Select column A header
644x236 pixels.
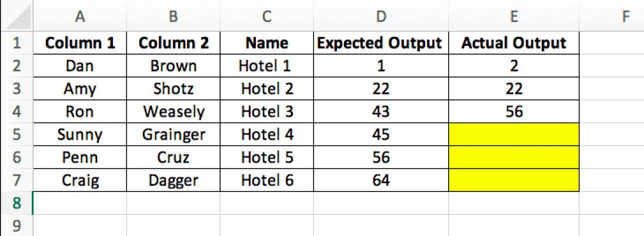(x=79, y=18)
